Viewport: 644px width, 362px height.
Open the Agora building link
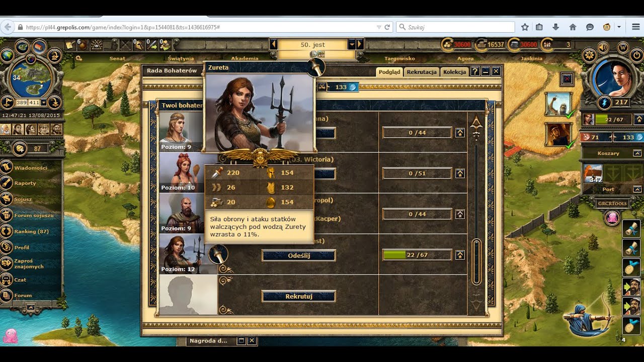click(465, 58)
